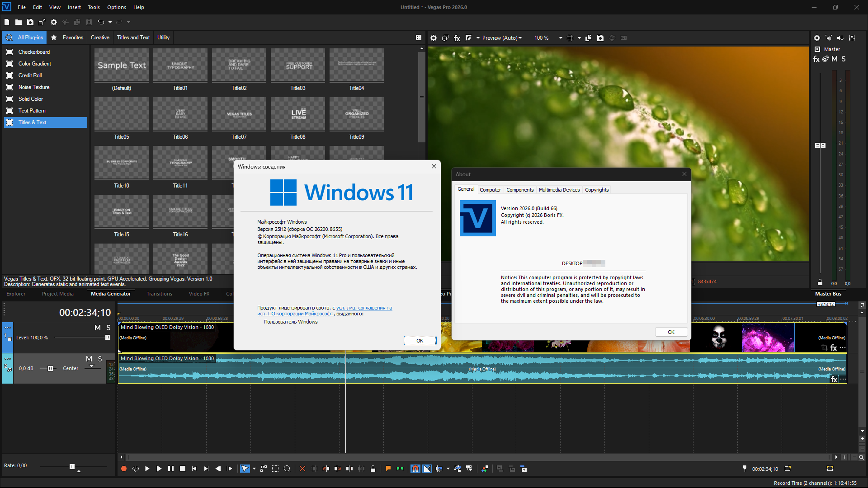Open Project Properties gear in the main toolbar
Image resolution: width=868 pixels, height=488 pixels.
coord(54,22)
